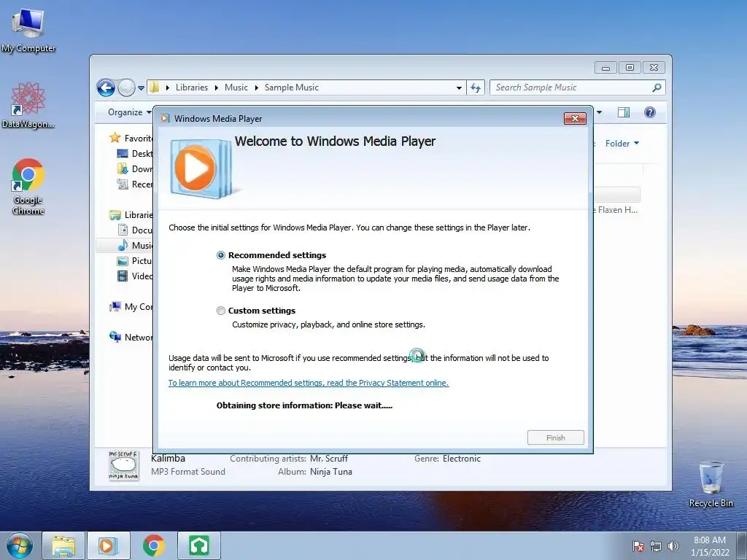The width and height of the screenshot is (747, 560).
Task: Toggle the preview pane icon
Action: tap(624, 112)
